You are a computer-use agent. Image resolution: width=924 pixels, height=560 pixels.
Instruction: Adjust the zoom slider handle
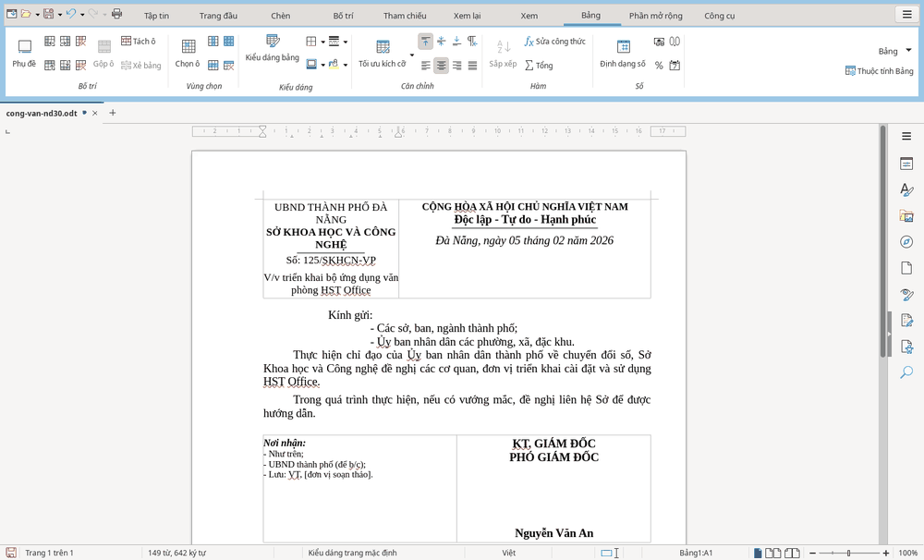[848, 553]
